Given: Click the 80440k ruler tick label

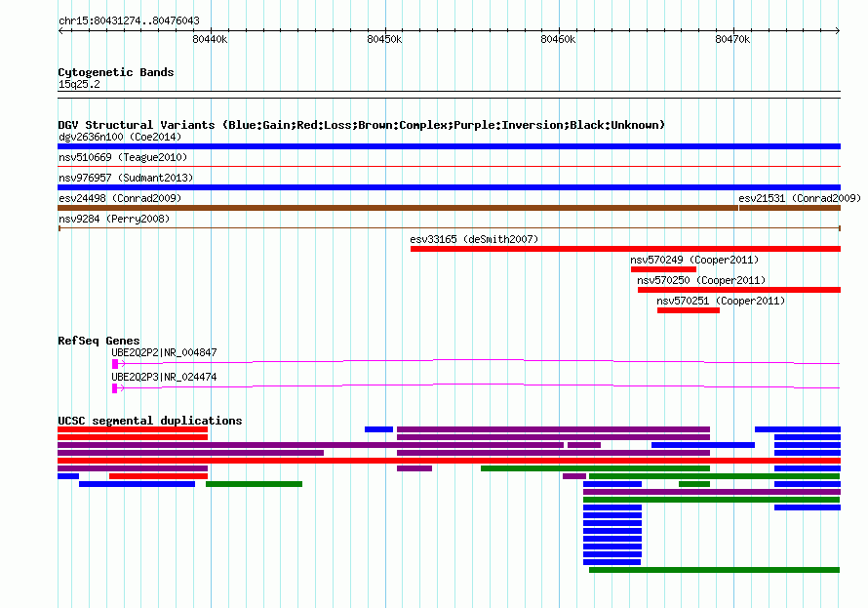Looking at the screenshot, I should tap(210, 39).
